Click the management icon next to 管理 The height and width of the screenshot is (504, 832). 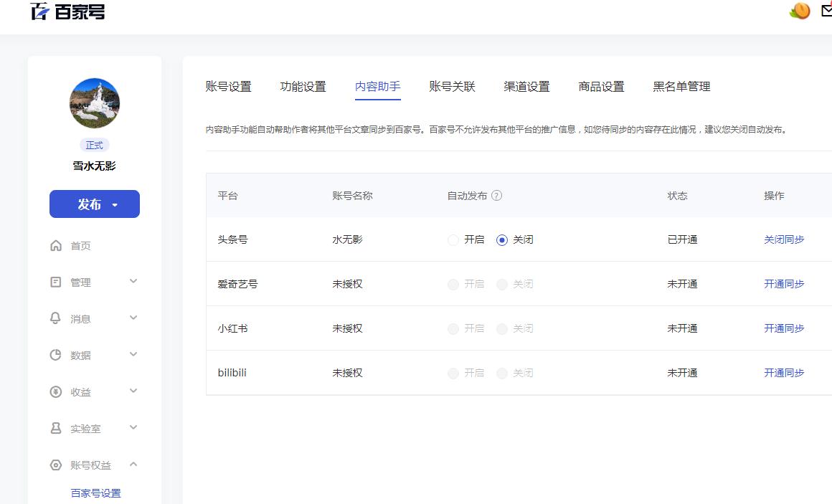(56, 282)
